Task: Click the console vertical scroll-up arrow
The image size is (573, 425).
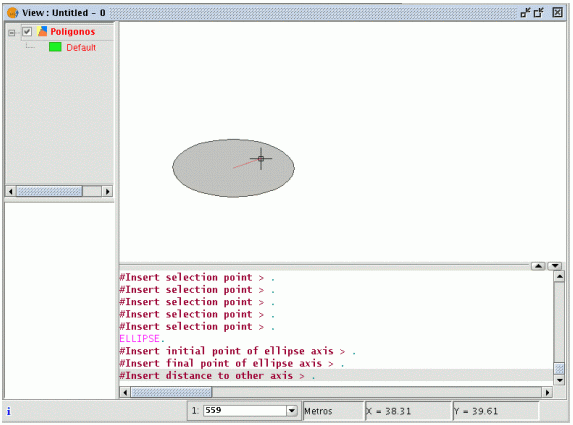Action: tap(559, 277)
